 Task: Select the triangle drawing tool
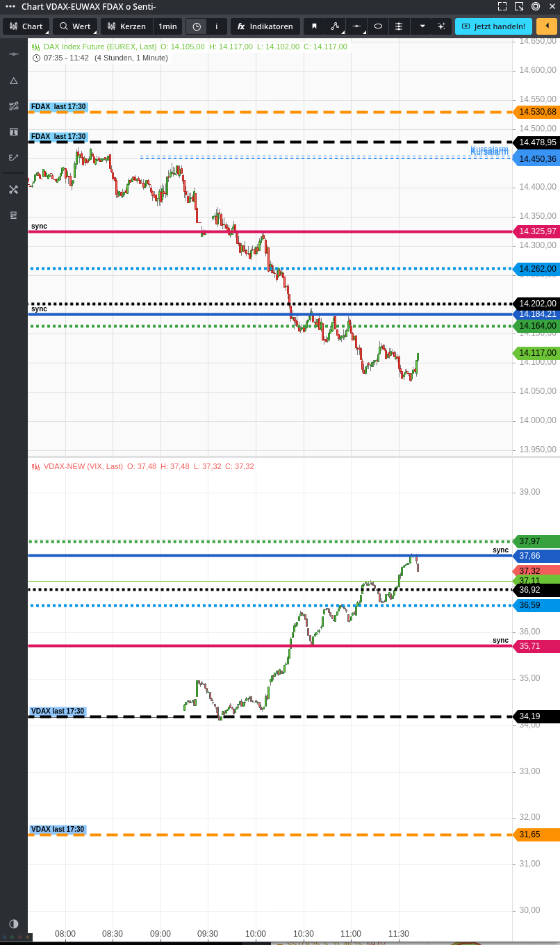coord(13,80)
